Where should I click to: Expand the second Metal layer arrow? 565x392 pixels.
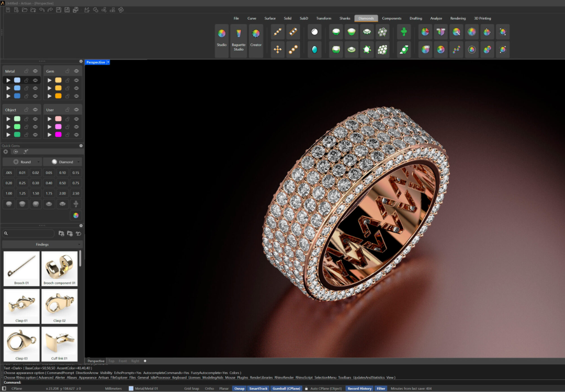pyautogui.click(x=8, y=88)
